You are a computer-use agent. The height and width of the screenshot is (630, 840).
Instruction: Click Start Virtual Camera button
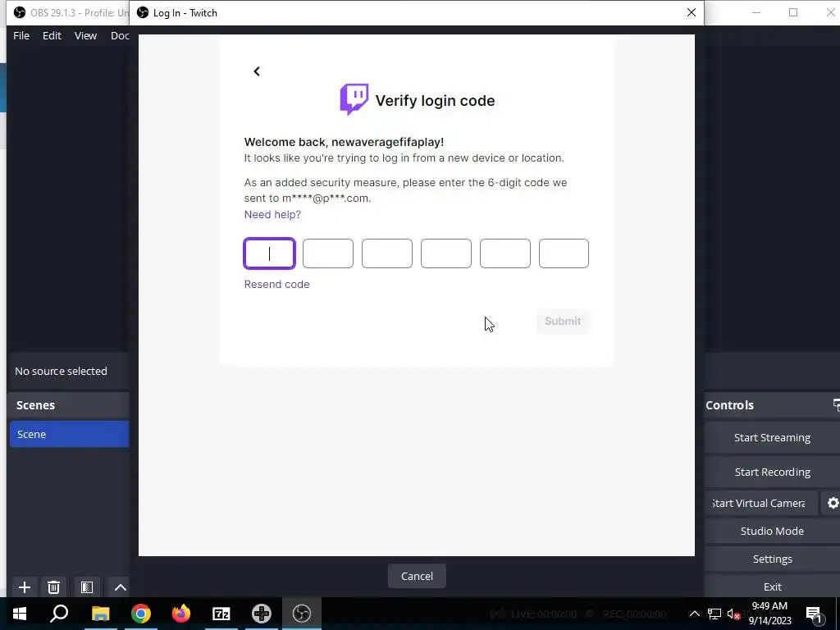pos(761,503)
